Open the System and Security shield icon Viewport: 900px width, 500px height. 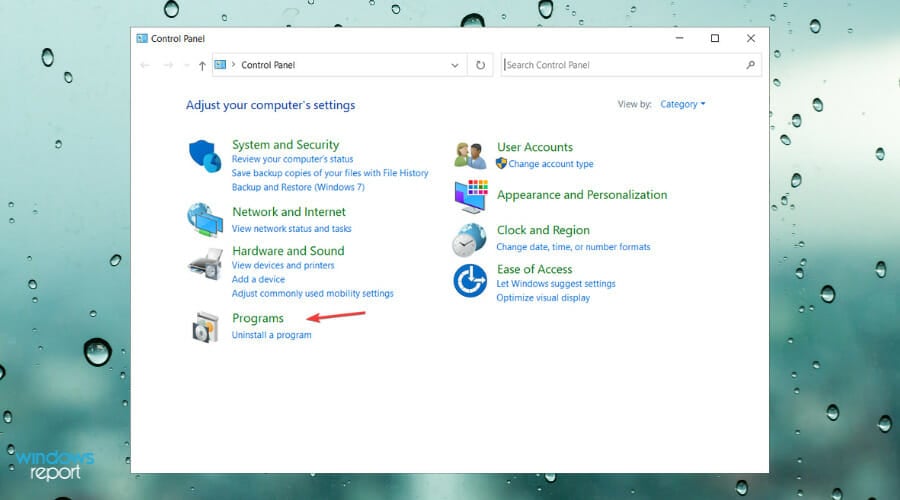[205, 156]
